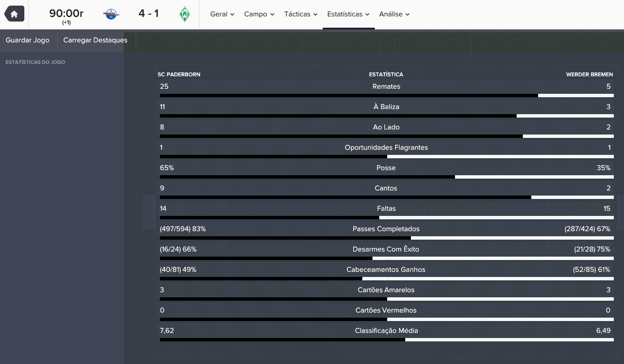
Task: Click the WERDER BREMEN column header
Action: pos(590,75)
